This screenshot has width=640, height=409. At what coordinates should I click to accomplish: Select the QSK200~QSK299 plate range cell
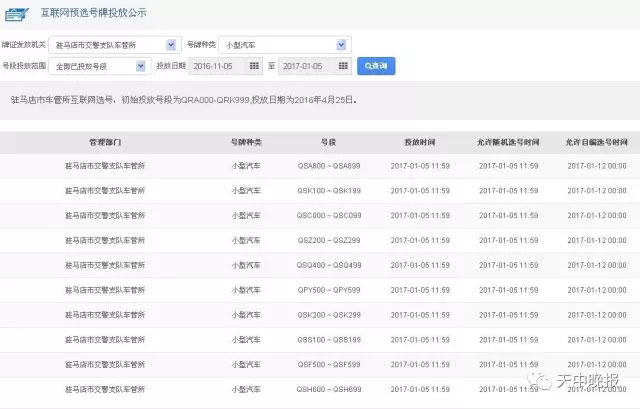pyautogui.click(x=329, y=315)
